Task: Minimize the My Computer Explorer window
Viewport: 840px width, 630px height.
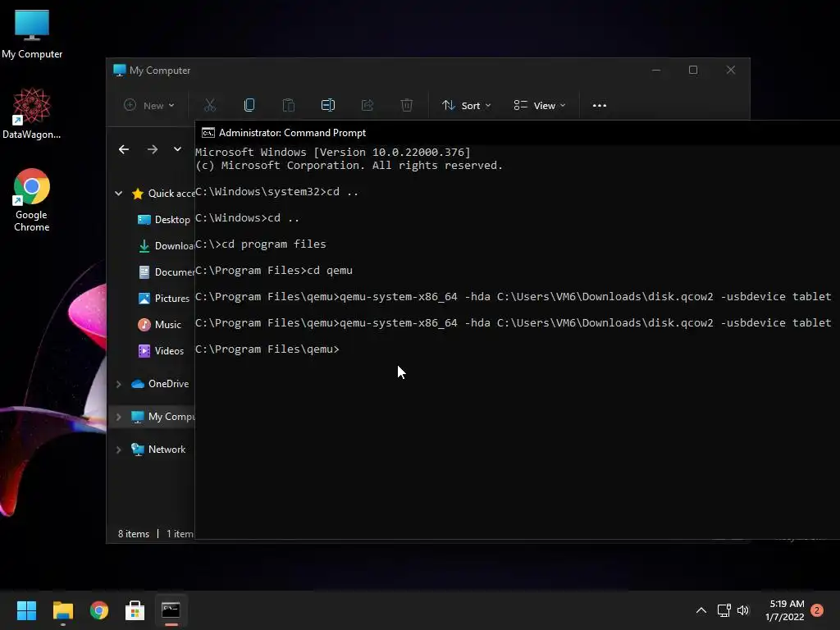Action: click(x=656, y=71)
